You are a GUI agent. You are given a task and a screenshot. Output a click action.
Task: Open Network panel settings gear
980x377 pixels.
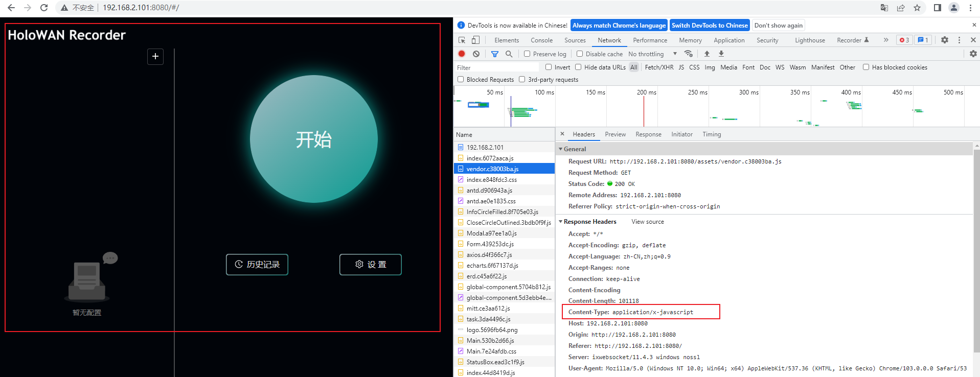(973, 54)
